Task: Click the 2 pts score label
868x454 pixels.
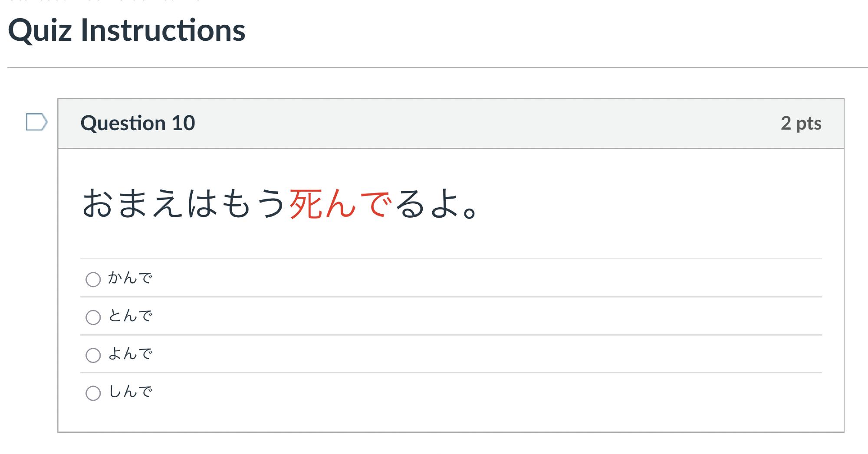Action: (x=801, y=123)
